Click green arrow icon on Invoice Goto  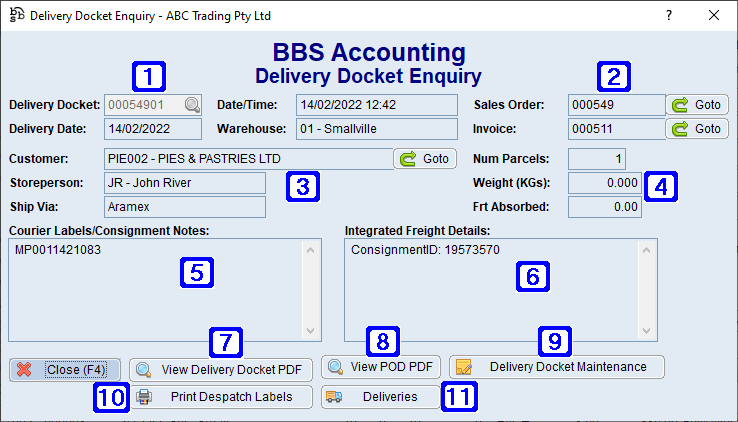coord(680,129)
